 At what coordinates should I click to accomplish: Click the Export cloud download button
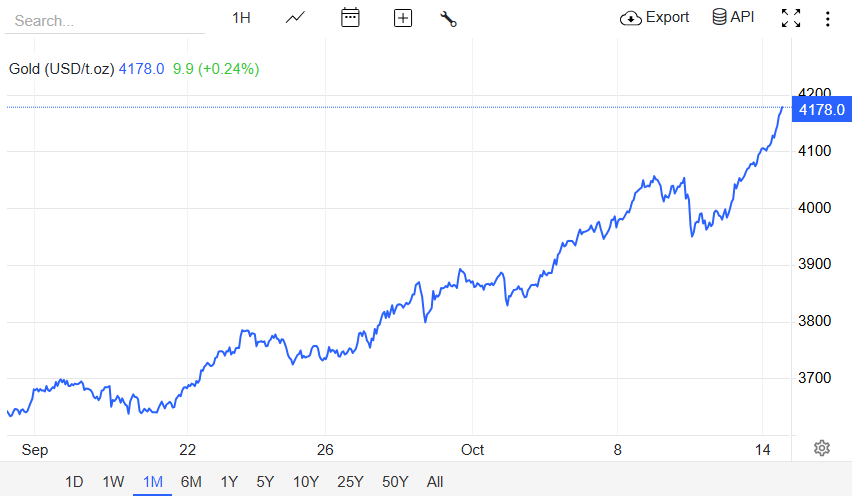[655, 18]
